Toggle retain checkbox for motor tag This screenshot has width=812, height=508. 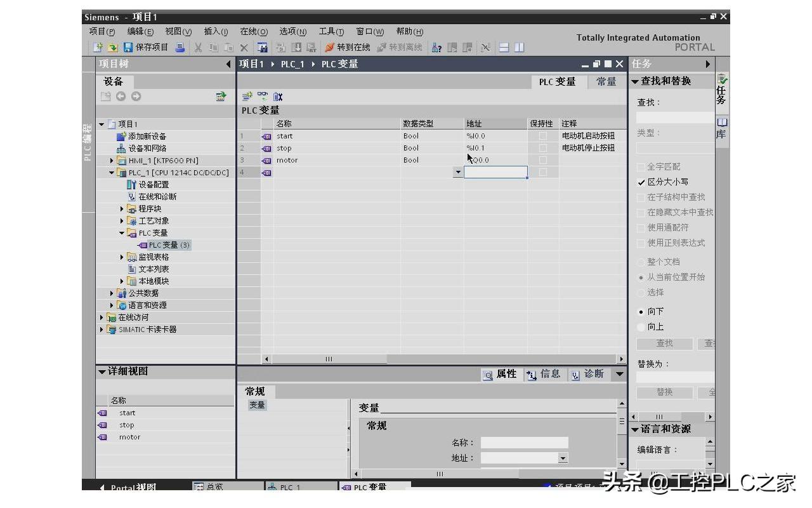pyautogui.click(x=542, y=160)
